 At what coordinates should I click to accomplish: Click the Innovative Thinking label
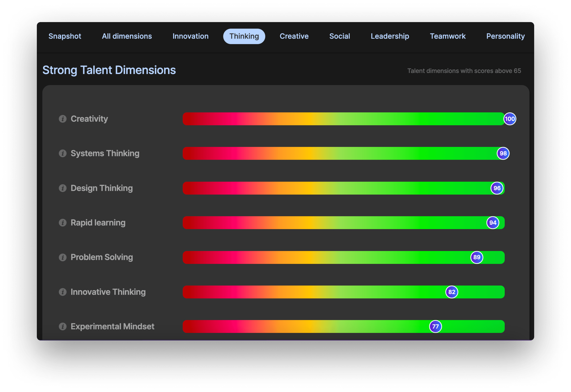click(108, 292)
